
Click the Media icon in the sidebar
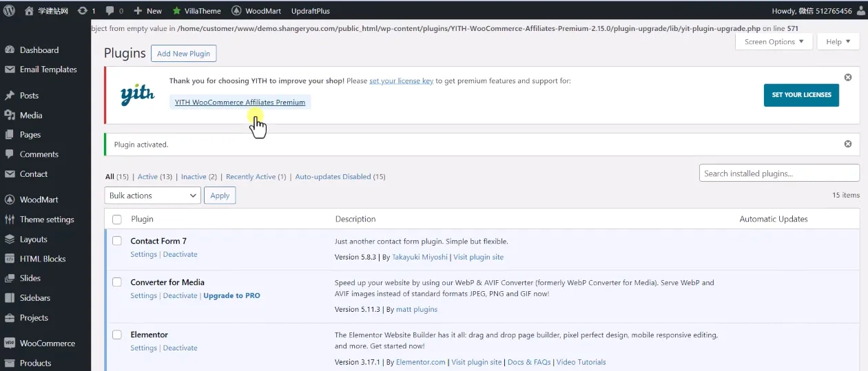tap(10, 116)
